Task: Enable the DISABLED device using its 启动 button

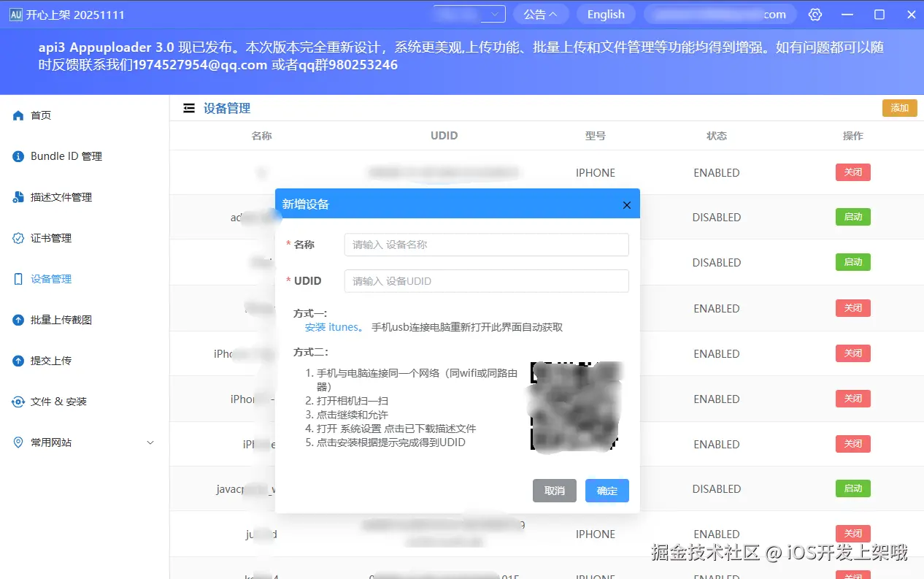Action: pos(852,217)
